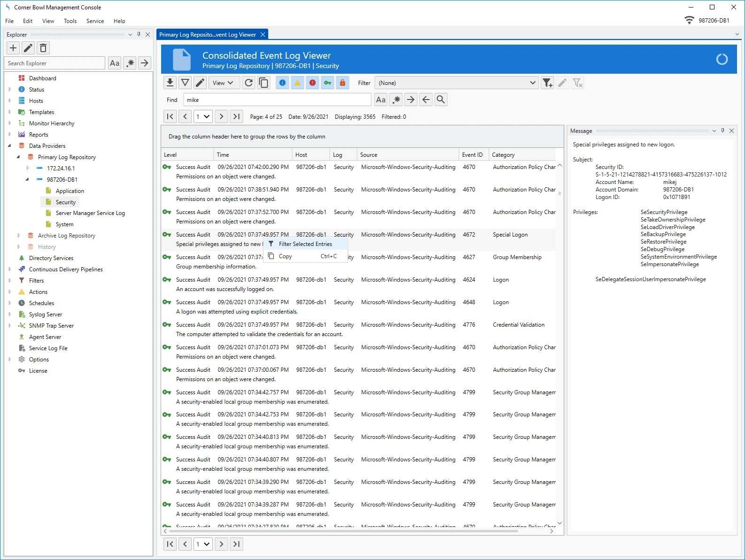This screenshot has width=745, height=560.
Task: Select the Application log tree item
Action: click(x=70, y=191)
